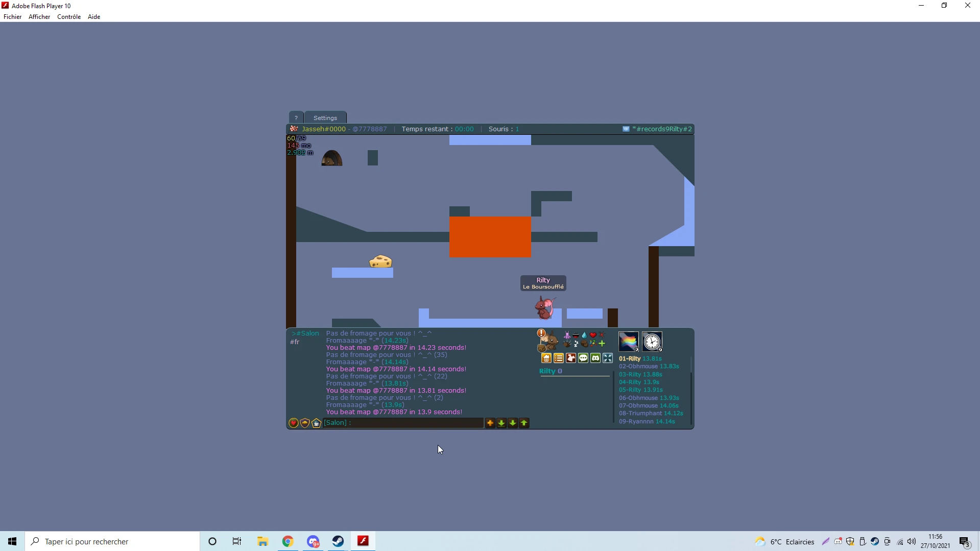Click the ZZZ sleep emote

coord(576,344)
